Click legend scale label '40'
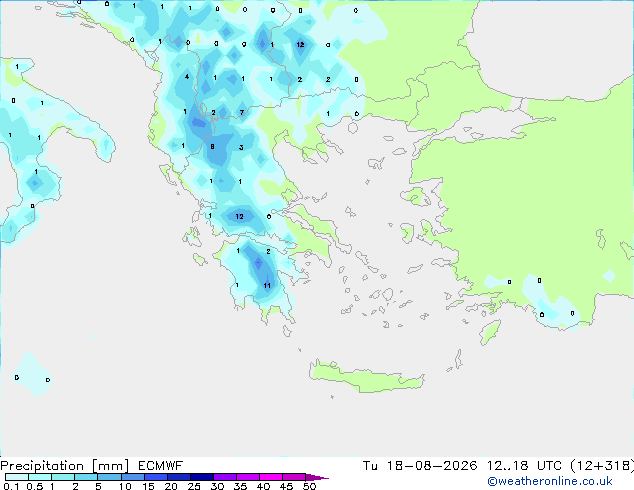 pos(263,486)
